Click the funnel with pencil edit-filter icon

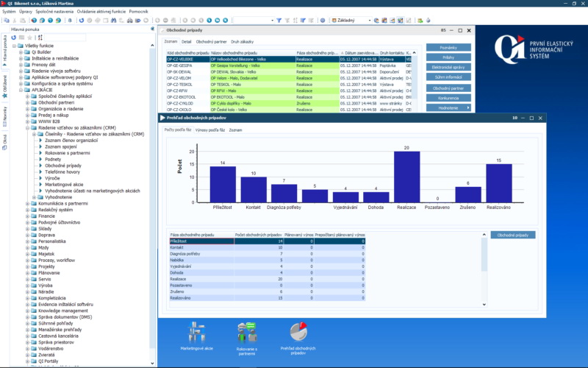pos(303,21)
